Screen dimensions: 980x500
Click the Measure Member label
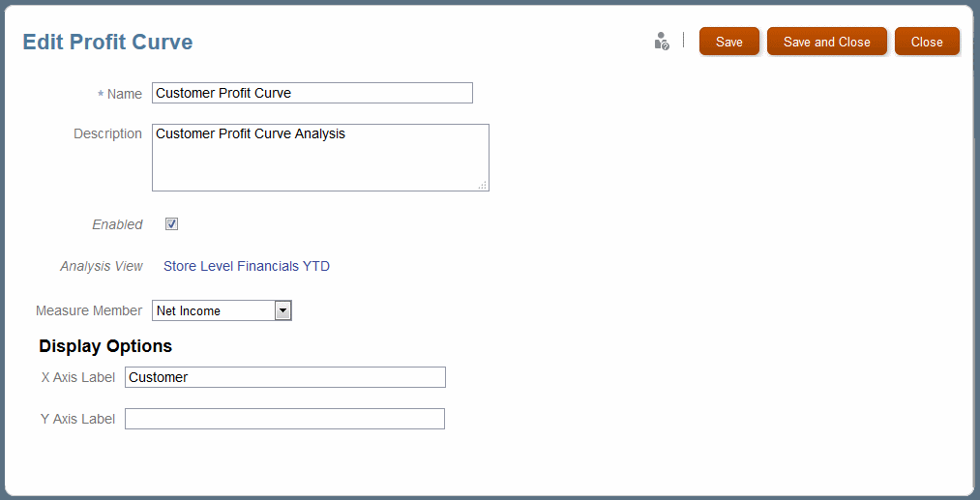pos(89,310)
